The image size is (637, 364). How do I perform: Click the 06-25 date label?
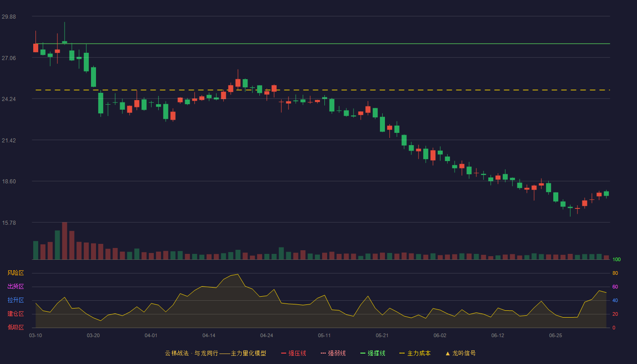pos(556,335)
